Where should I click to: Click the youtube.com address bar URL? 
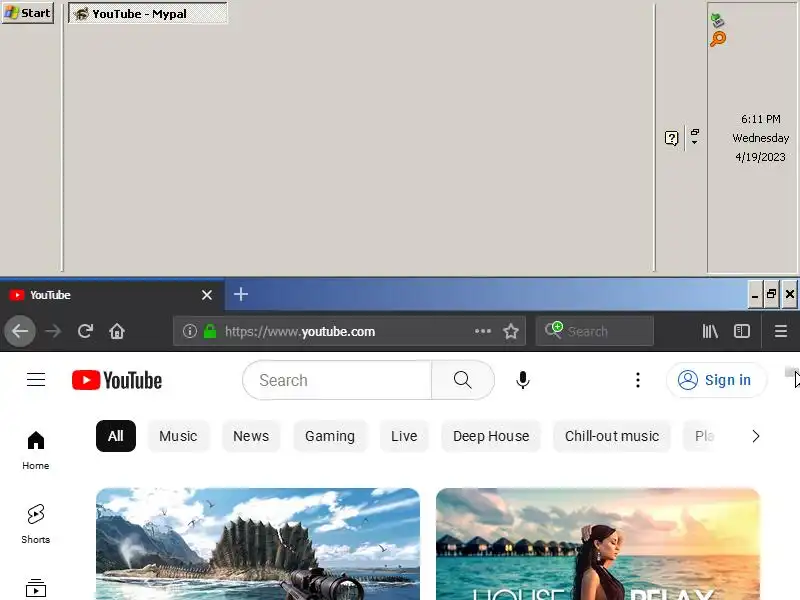(300, 332)
